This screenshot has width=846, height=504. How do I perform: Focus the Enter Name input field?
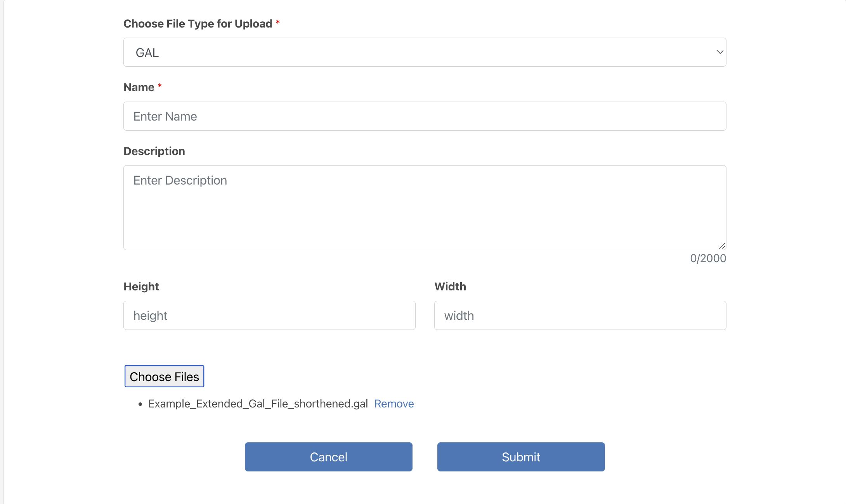(x=425, y=116)
